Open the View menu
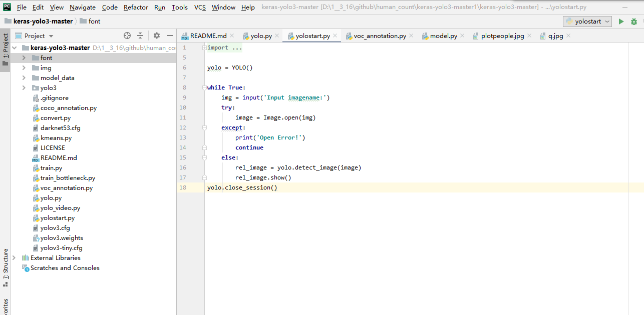Image resolution: width=644 pixels, height=315 pixels. pyautogui.click(x=57, y=7)
